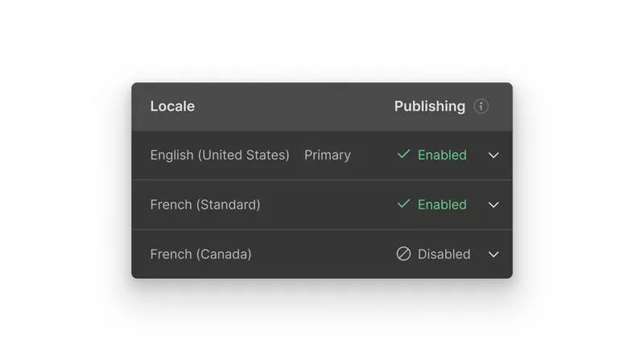Toggle the Enabled status for English (United States)
The width and height of the screenshot is (644, 360).
pyautogui.click(x=442, y=155)
